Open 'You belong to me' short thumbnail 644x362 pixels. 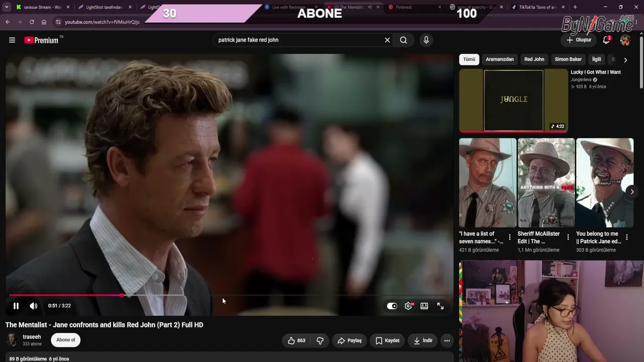[x=605, y=183]
